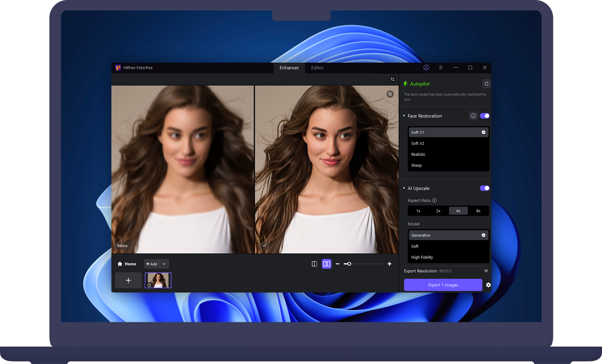Viewport: 602px width, 364px height.
Task: Click the face detection smiley icon
Action: (473, 116)
